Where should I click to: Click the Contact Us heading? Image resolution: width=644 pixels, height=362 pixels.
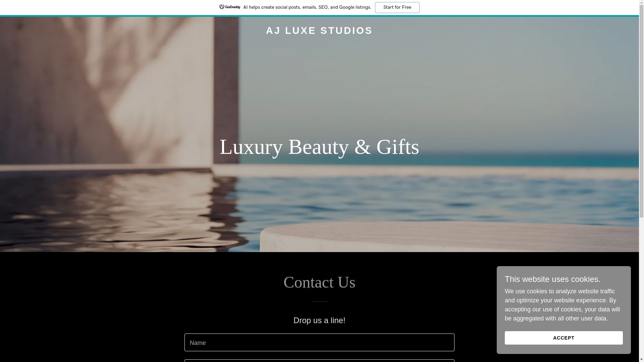pyautogui.click(x=319, y=282)
